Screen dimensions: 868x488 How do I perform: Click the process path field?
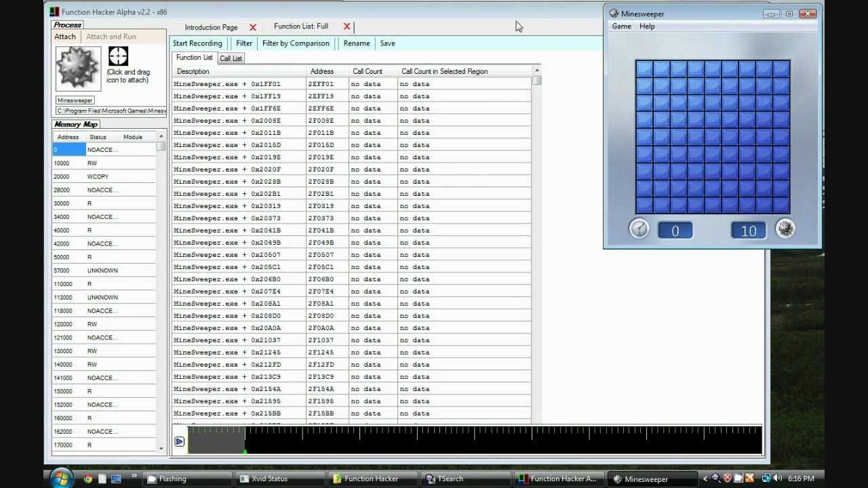(x=111, y=110)
